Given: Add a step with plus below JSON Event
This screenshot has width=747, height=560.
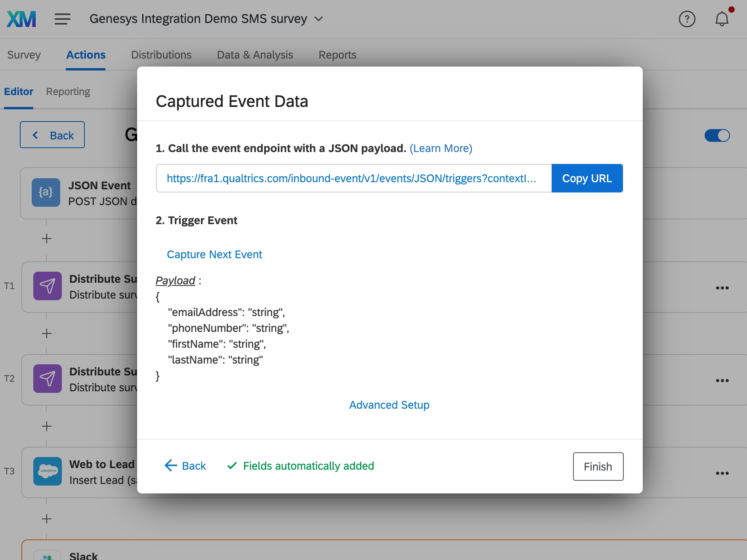Looking at the screenshot, I should point(47,238).
